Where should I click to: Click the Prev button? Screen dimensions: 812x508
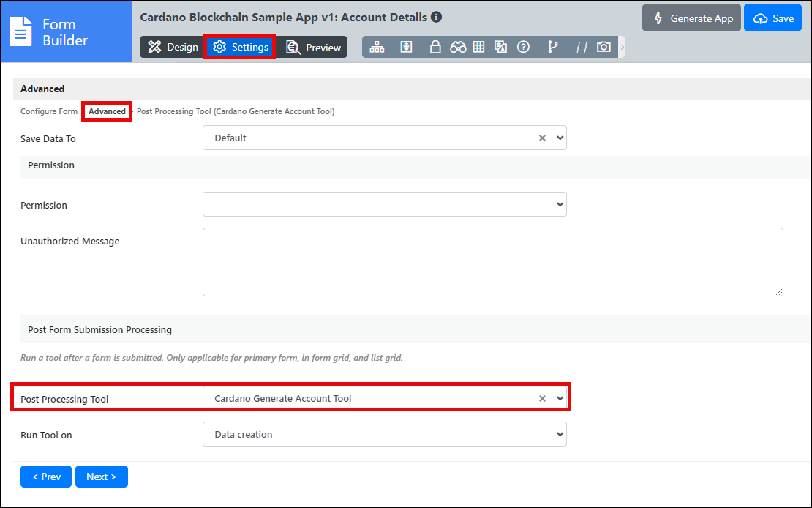point(46,477)
